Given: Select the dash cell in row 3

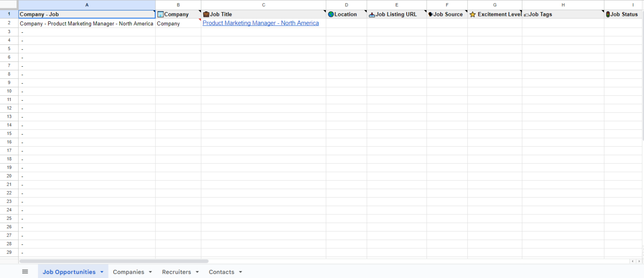Looking at the screenshot, I should (x=87, y=32).
